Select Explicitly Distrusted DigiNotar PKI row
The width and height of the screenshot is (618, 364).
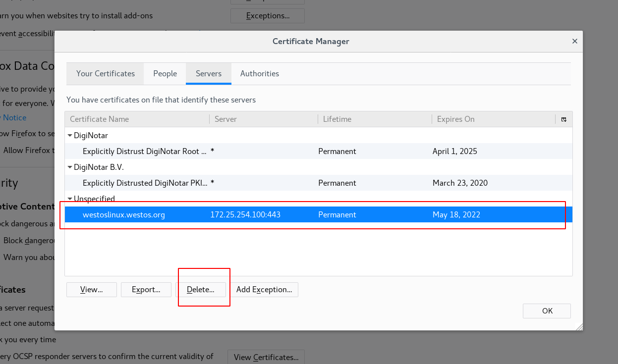(145, 183)
